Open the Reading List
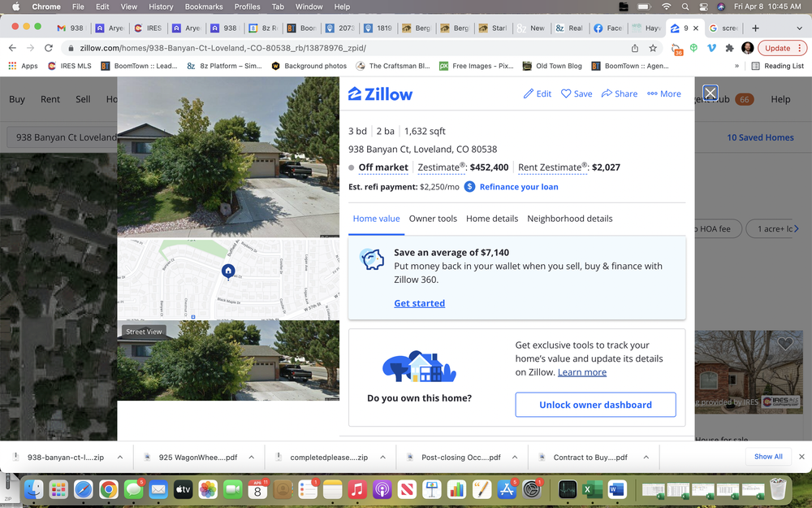The width and height of the screenshot is (812, 508). pos(778,66)
